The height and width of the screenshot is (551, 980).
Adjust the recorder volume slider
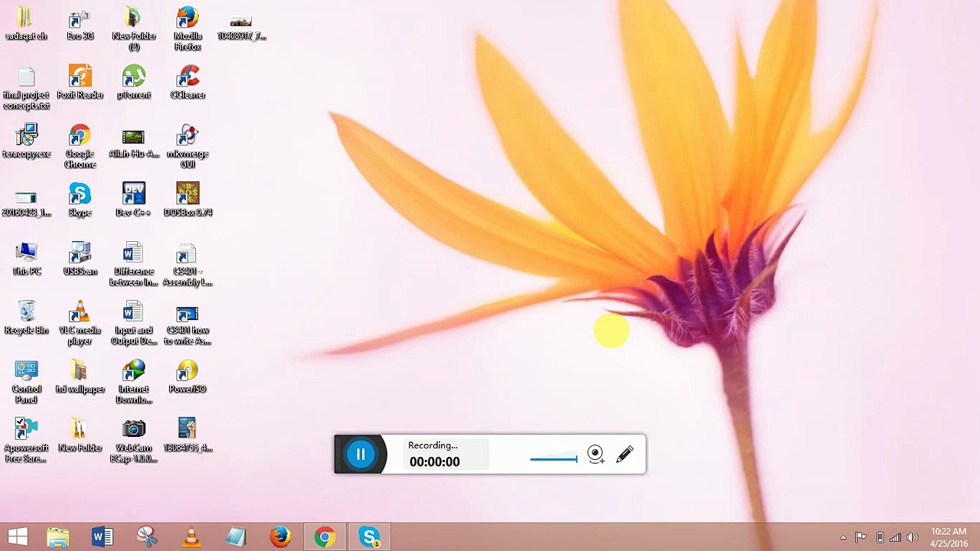(554, 459)
